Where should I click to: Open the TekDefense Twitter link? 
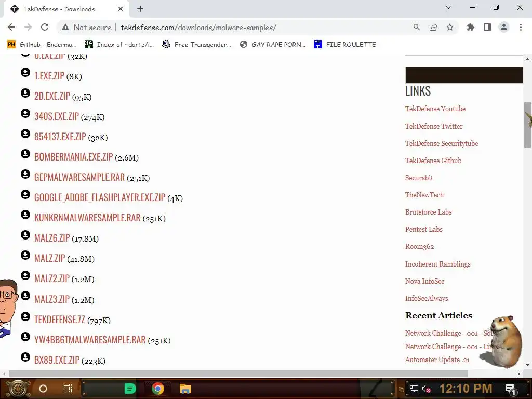click(x=434, y=126)
